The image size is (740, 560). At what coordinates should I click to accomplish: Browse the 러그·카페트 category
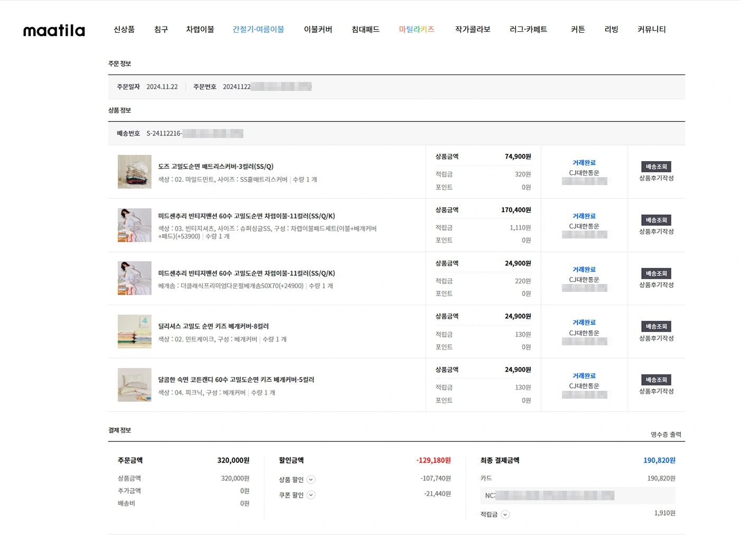[529, 30]
